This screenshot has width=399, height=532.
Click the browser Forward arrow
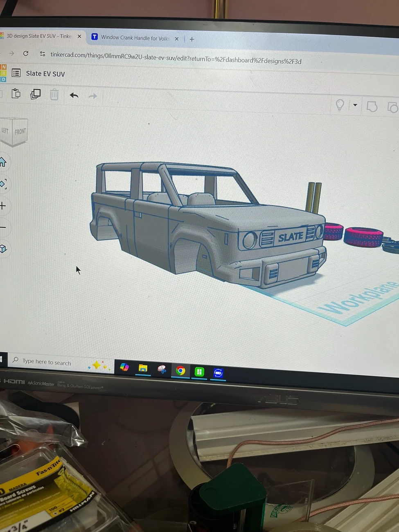11,53
